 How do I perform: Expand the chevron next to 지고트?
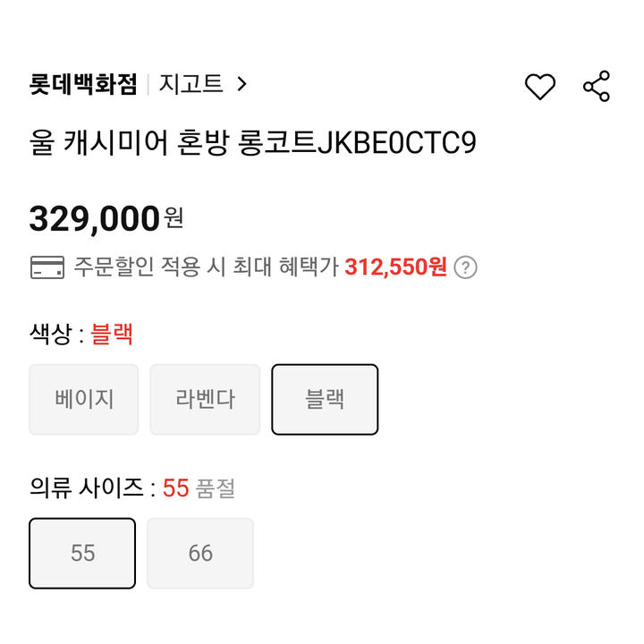pyautogui.click(x=241, y=84)
